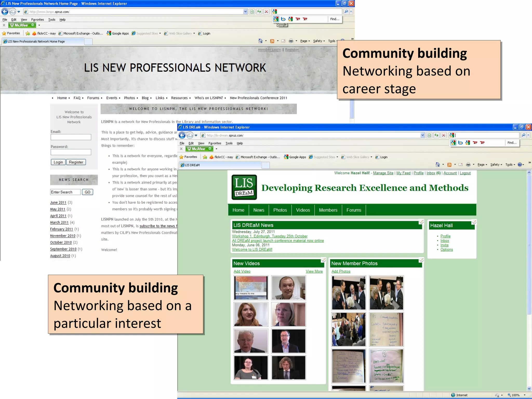The height and width of the screenshot is (399, 532).
Task: Click Print icon in LISNPN command bar
Action: coord(291,41)
